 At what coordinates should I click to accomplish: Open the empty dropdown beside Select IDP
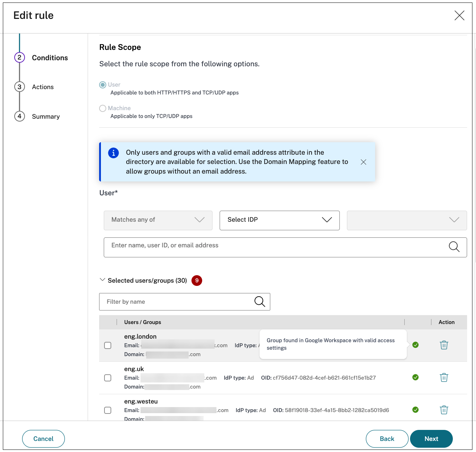(x=407, y=220)
